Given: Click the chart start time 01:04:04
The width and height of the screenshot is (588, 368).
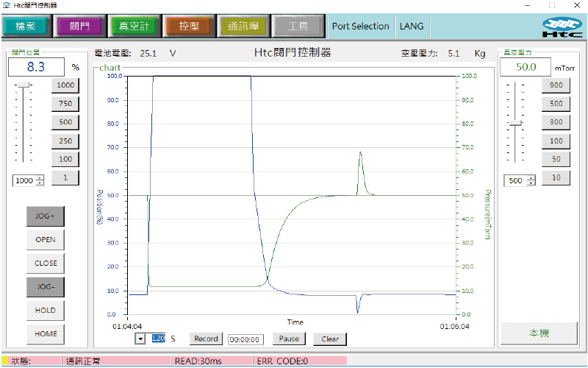Looking at the screenshot, I should (127, 327).
